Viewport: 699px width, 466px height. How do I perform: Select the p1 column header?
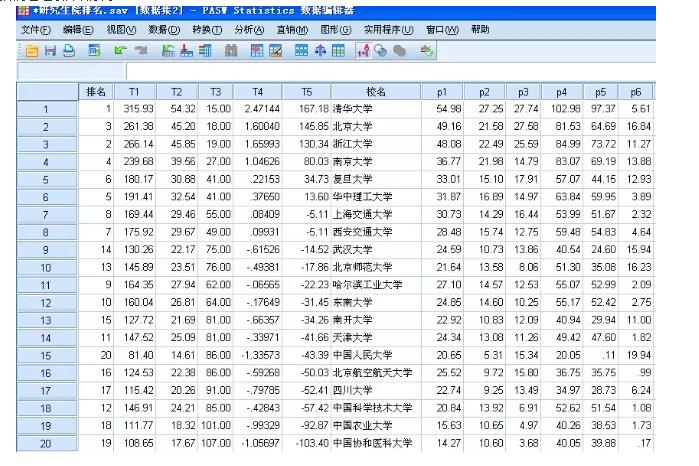point(442,92)
